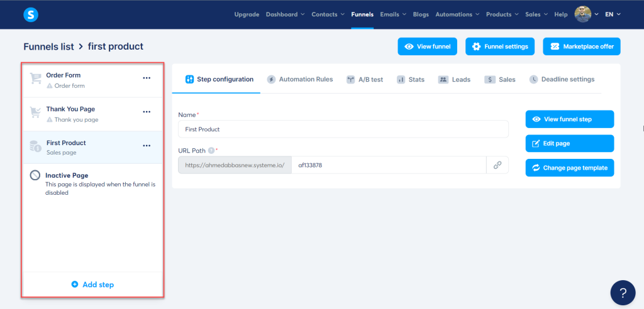The width and height of the screenshot is (644, 309).
Task: Switch to the Automation Rules tab
Action: (300, 80)
